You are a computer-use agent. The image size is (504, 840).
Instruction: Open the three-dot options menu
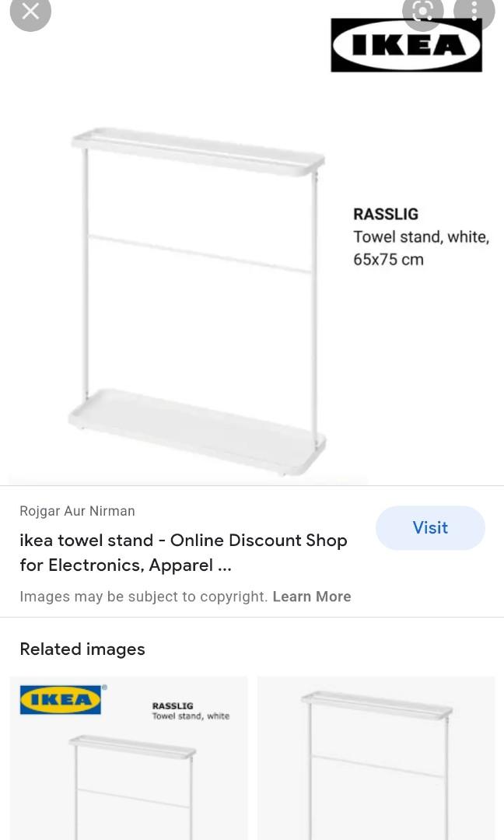[474, 12]
